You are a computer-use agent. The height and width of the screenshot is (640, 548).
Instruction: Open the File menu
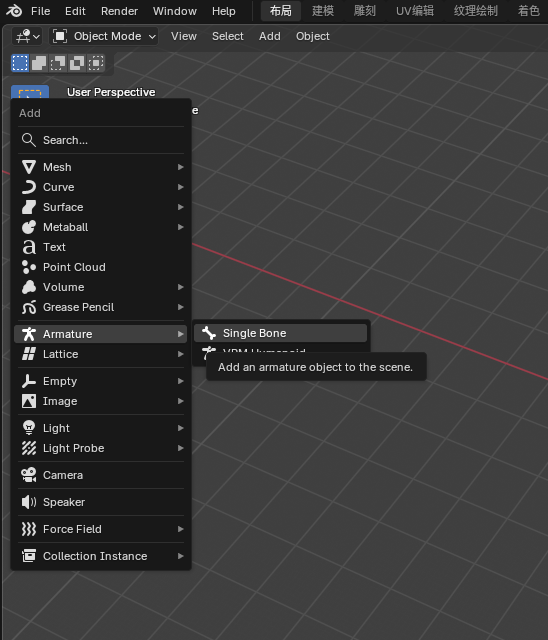click(40, 11)
